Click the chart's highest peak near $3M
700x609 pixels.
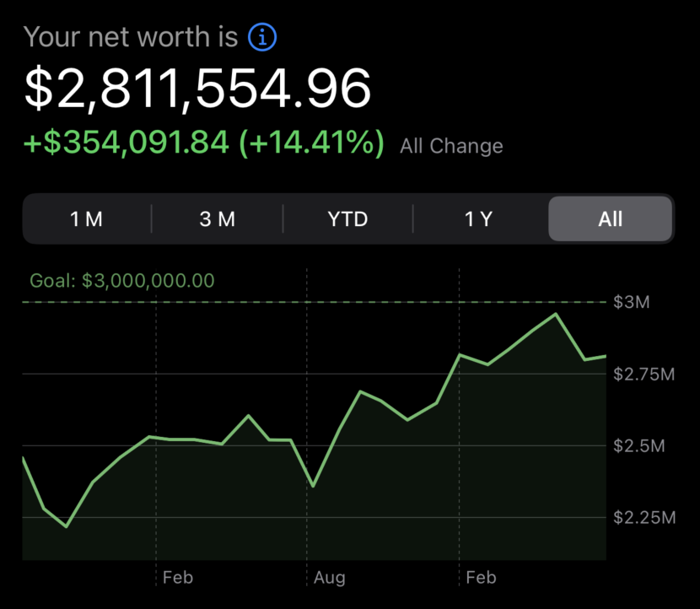pos(556,315)
